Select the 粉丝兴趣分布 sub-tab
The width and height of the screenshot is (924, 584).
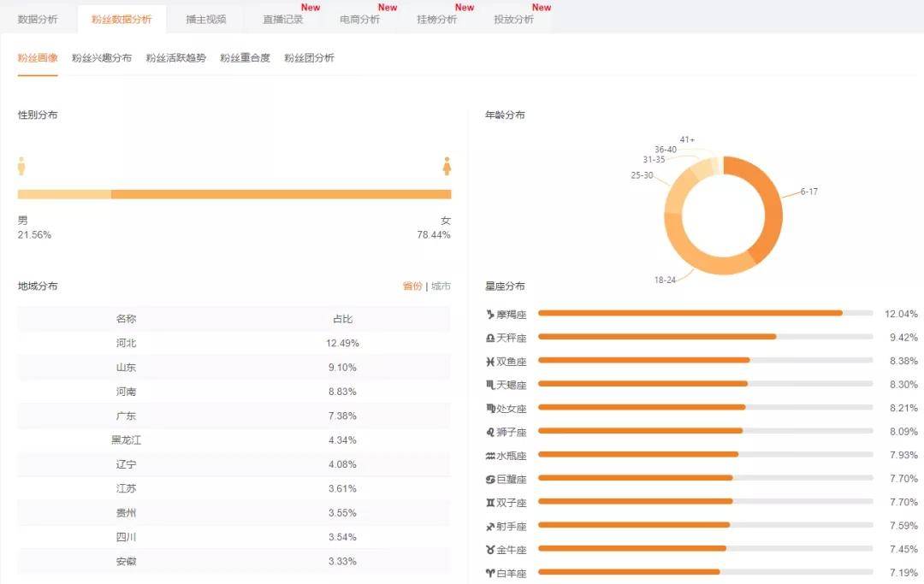point(102,58)
